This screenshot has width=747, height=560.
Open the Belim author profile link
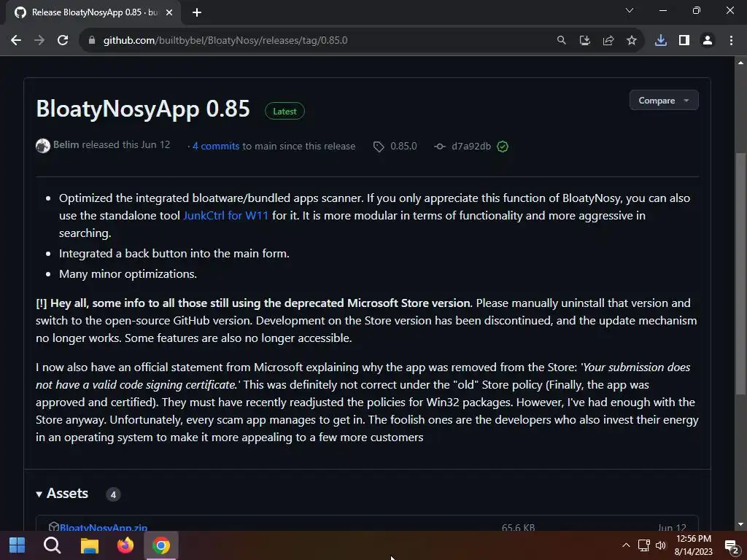(66, 145)
